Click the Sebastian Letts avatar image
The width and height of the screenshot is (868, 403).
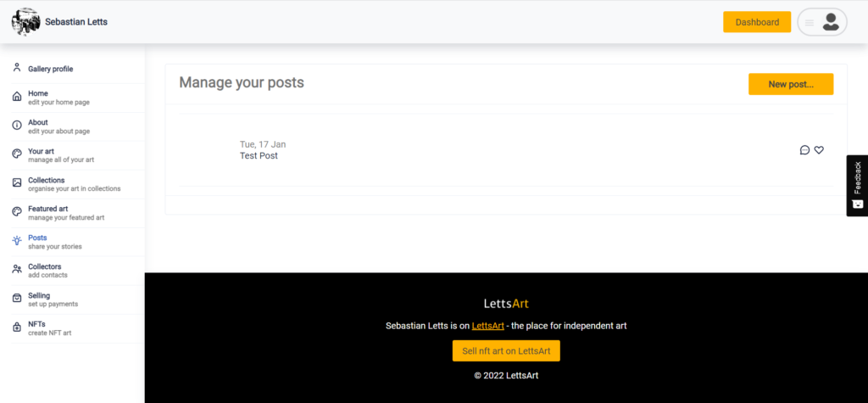pos(25,22)
